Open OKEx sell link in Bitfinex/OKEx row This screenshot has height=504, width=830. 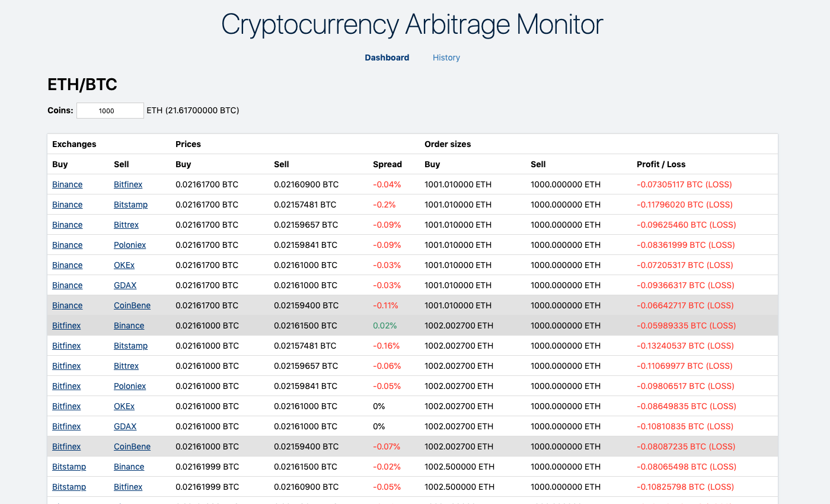tap(124, 406)
